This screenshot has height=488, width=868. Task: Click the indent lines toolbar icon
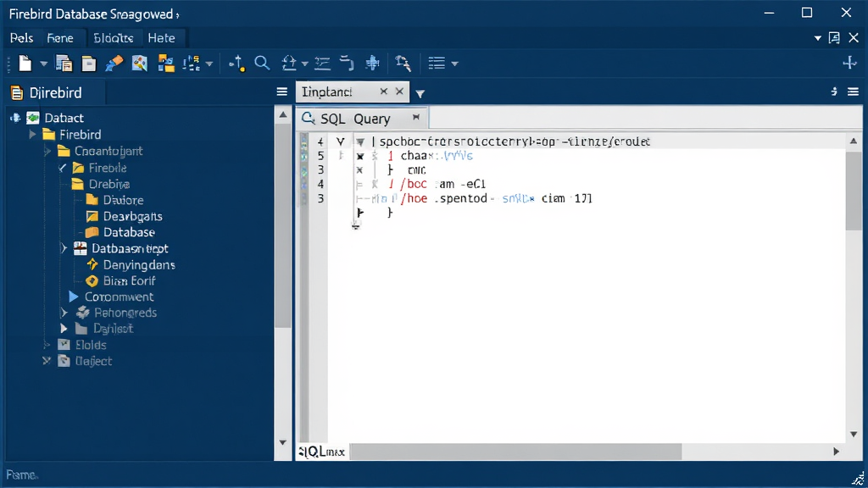coord(322,64)
